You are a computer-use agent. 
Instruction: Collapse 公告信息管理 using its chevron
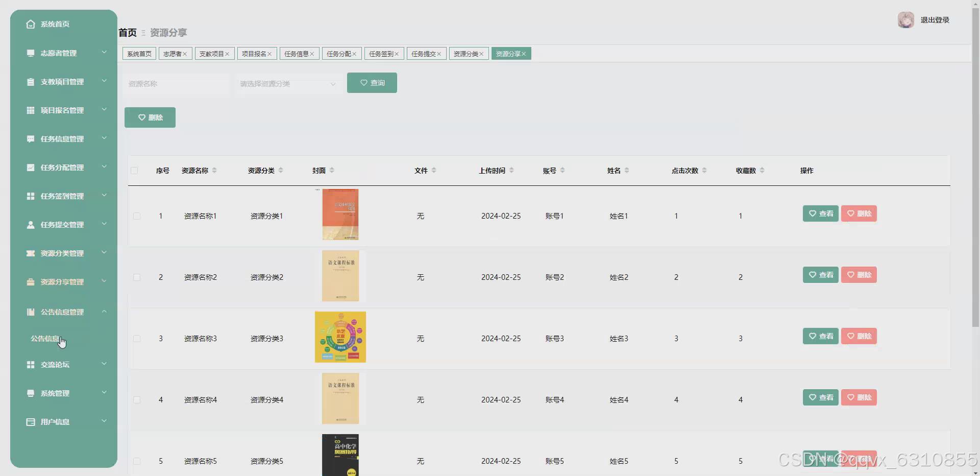pos(104,311)
